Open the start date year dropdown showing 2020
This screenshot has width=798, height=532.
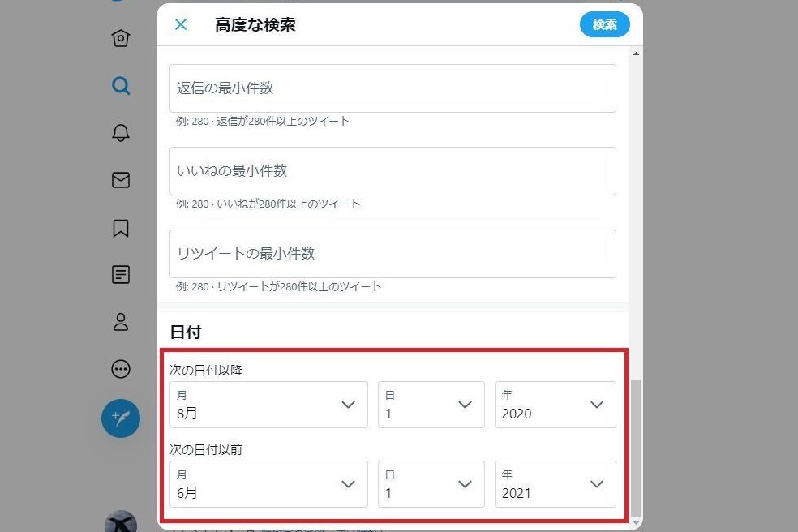(x=555, y=405)
